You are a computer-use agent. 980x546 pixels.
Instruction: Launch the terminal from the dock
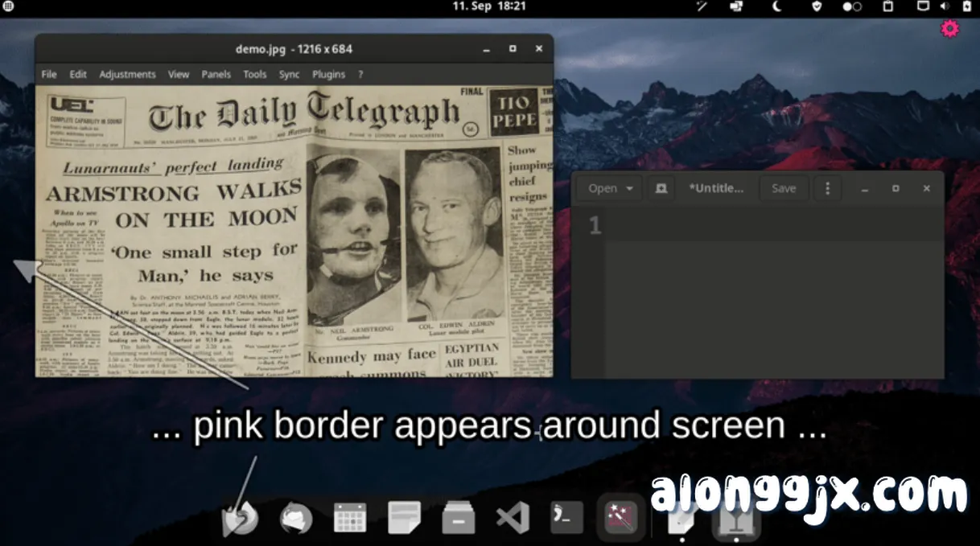click(566, 517)
